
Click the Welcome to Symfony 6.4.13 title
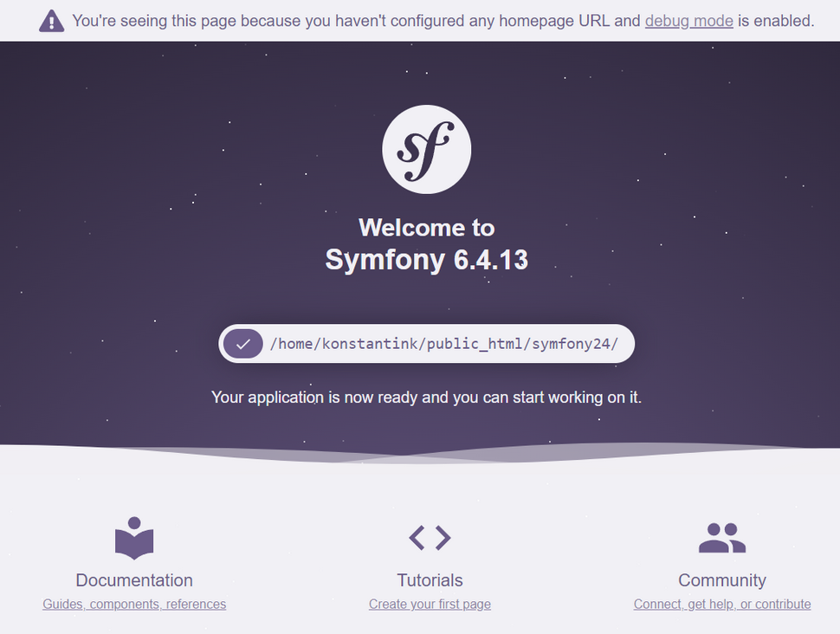pos(426,244)
